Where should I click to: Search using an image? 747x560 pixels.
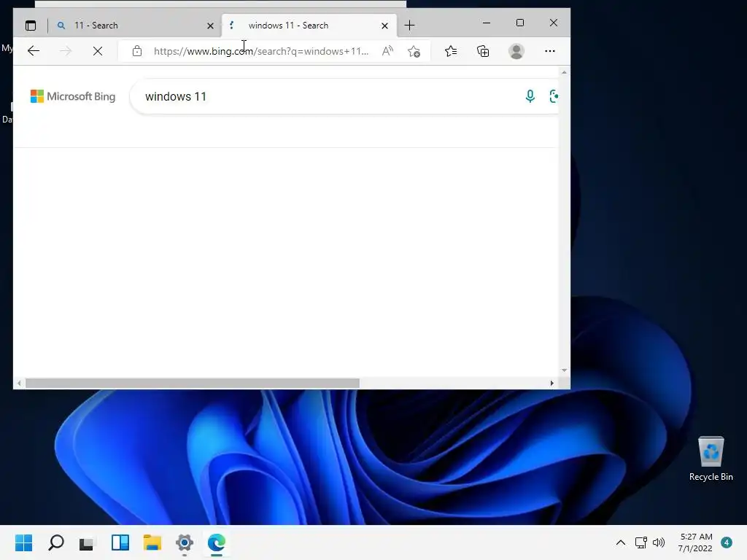[x=554, y=96]
